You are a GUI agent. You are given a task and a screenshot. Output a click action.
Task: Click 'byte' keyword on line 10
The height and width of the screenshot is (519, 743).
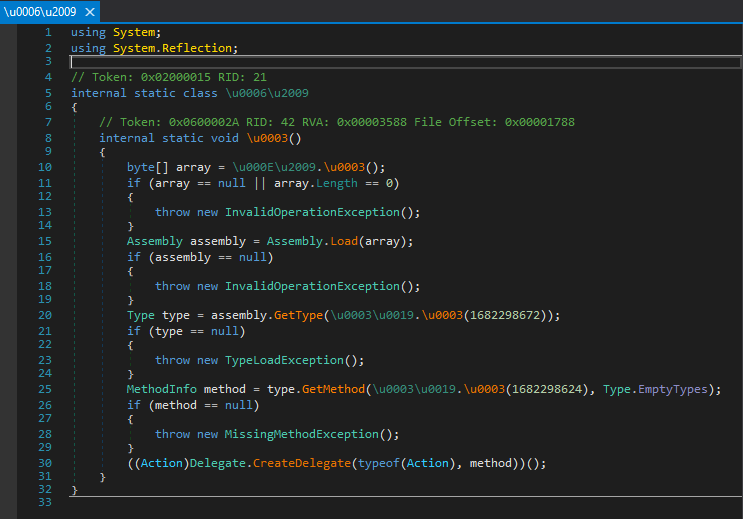[x=141, y=167]
